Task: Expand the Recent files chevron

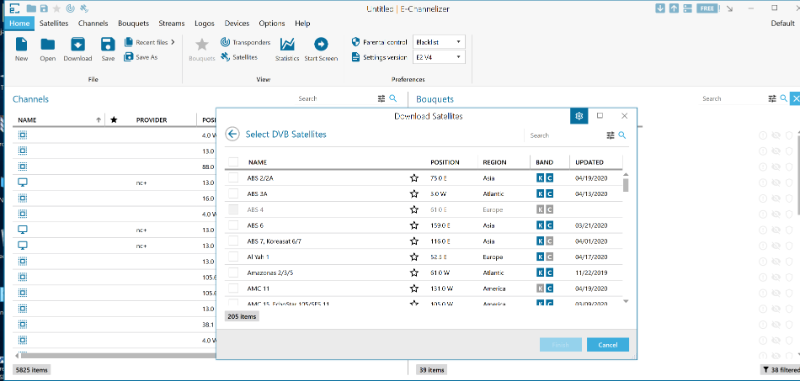Action: [173, 42]
